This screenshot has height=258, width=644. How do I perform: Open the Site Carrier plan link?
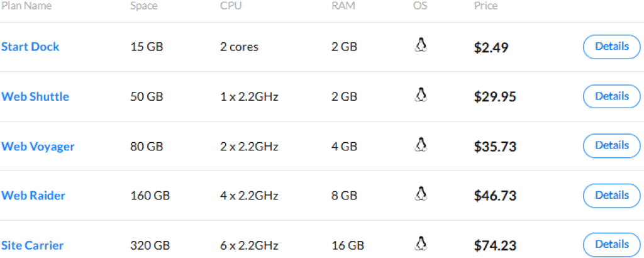pyautogui.click(x=32, y=245)
